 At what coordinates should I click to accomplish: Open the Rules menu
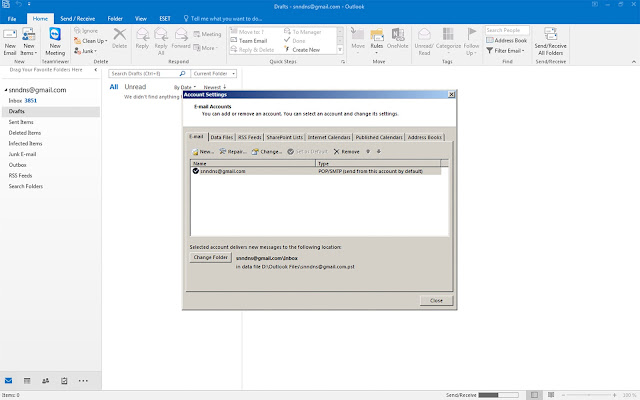point(377,41)
